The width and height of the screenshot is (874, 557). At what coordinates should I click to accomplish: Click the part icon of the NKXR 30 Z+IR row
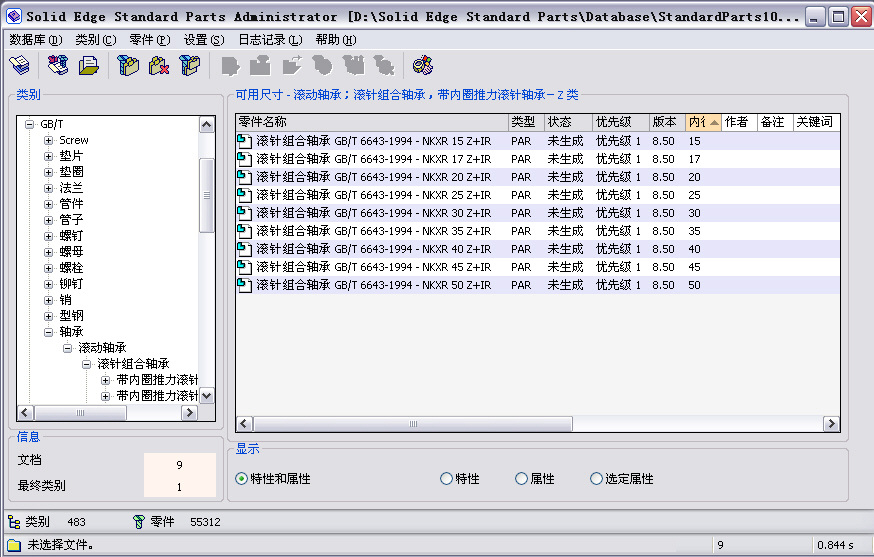coord(245,213)
